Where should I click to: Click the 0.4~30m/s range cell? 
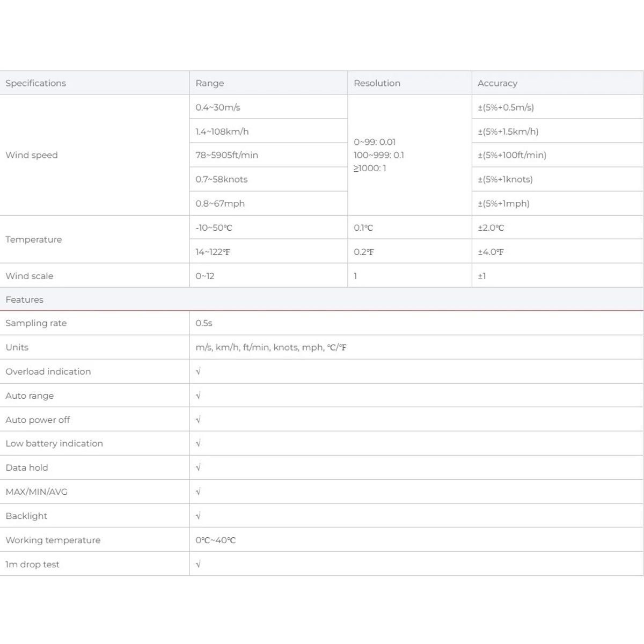pos(268,107)
